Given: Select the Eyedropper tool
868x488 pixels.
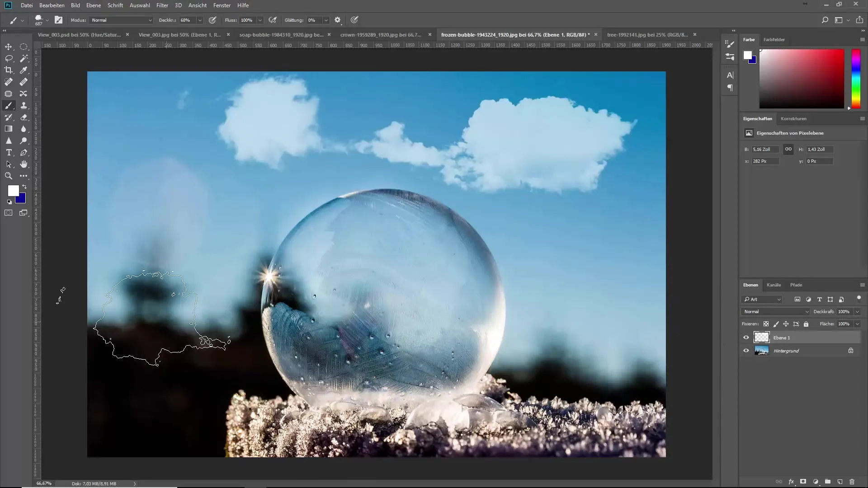Looking at the screenshot, I should click(x=24, y=70).
